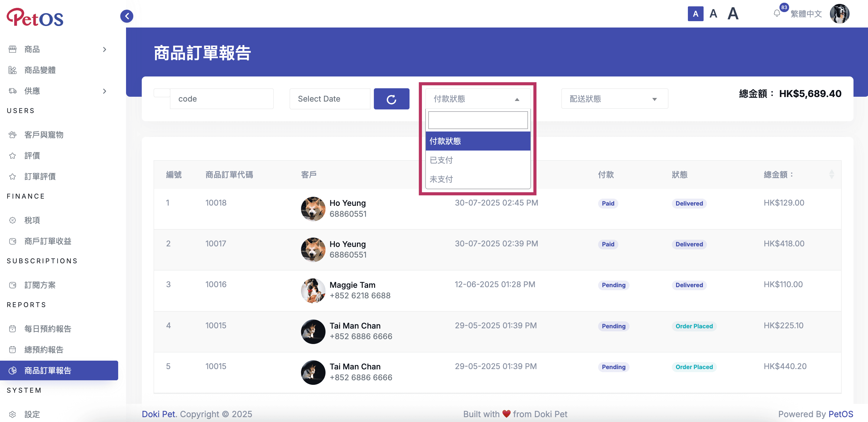Select the small font size A
The width and height of the screenshot is (868, 422).
[x=695, y=14]
